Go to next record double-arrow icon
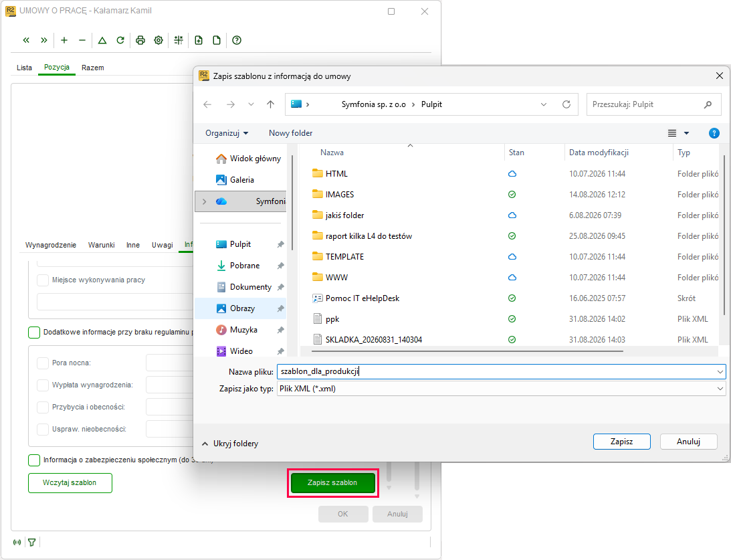 pos(44,40)
